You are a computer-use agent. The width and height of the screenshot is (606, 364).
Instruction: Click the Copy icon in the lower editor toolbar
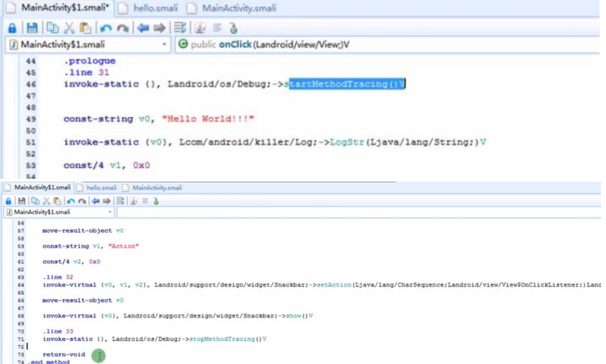click(35, 201)
